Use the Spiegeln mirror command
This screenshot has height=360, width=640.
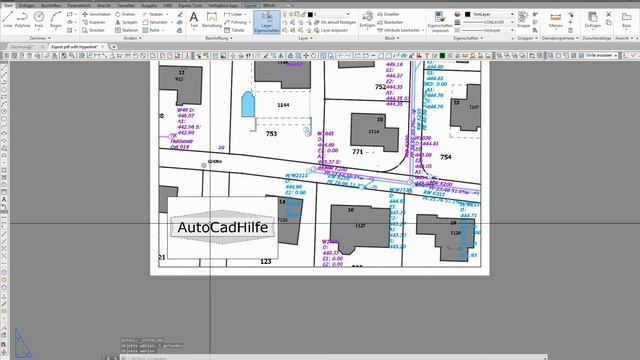(127, 22)
